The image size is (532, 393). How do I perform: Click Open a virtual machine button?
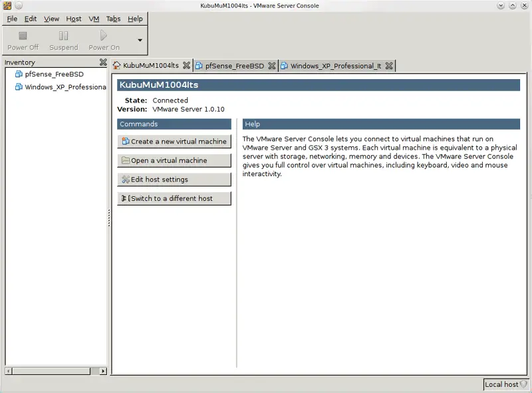(x=174, y=160)
